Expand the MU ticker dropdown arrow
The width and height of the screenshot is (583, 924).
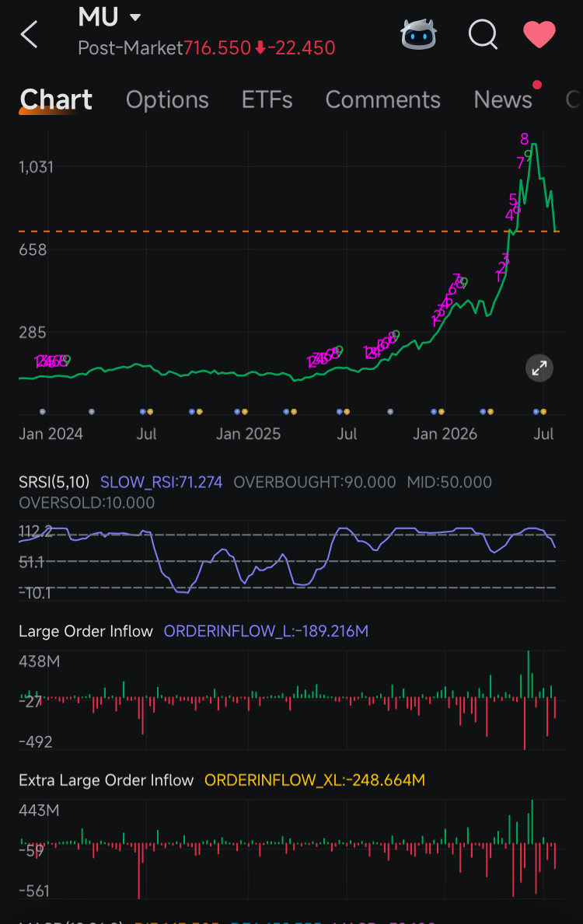pyautogui.click(x=135, y=18)
